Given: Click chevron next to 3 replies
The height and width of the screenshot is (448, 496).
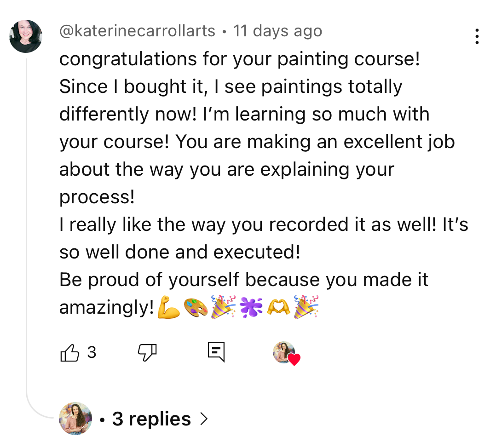Looking at the screenshot, I should [x=204, y=419].
